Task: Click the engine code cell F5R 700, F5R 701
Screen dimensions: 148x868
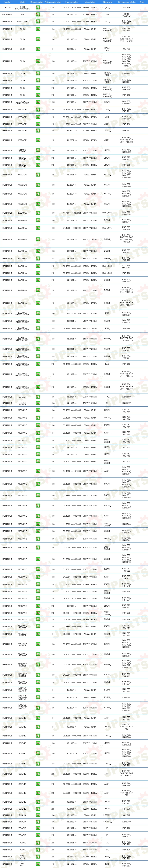Action: pyautogui.click(x=126, y=280)
